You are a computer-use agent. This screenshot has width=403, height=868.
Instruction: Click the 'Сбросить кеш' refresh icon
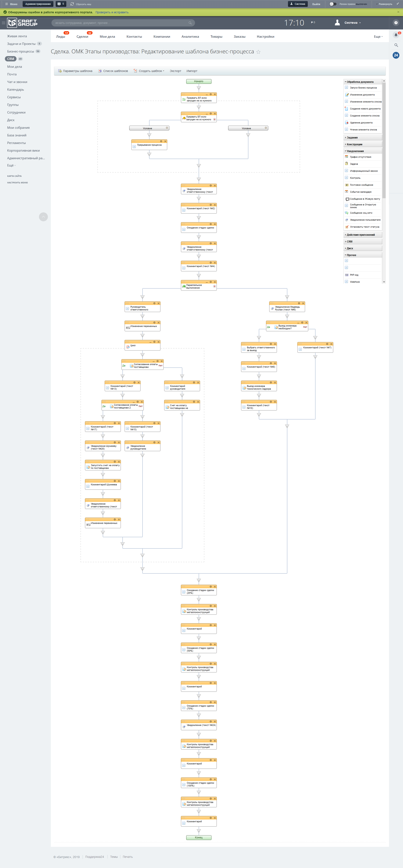(72, 4)
